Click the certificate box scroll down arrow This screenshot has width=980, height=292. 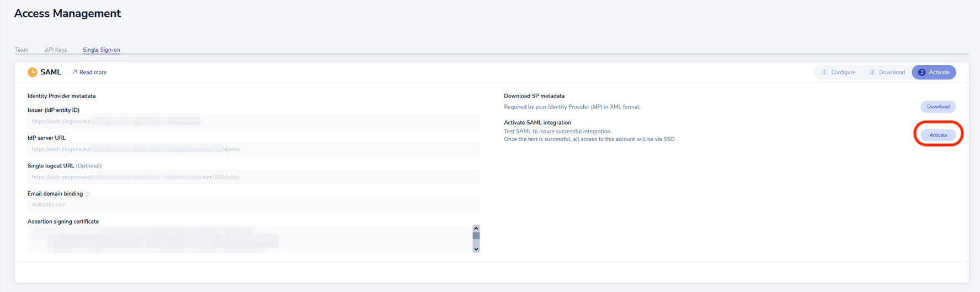pos(476,249)
